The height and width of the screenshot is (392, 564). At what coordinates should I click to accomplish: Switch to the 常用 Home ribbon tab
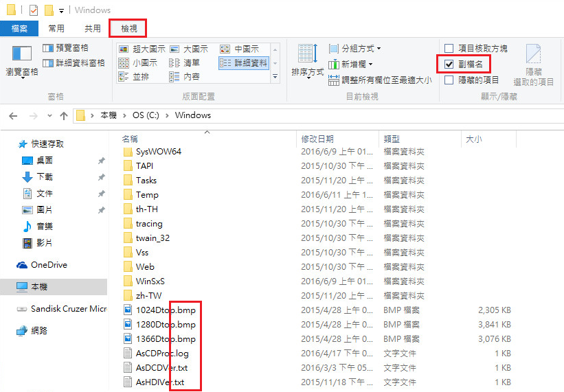56,28
